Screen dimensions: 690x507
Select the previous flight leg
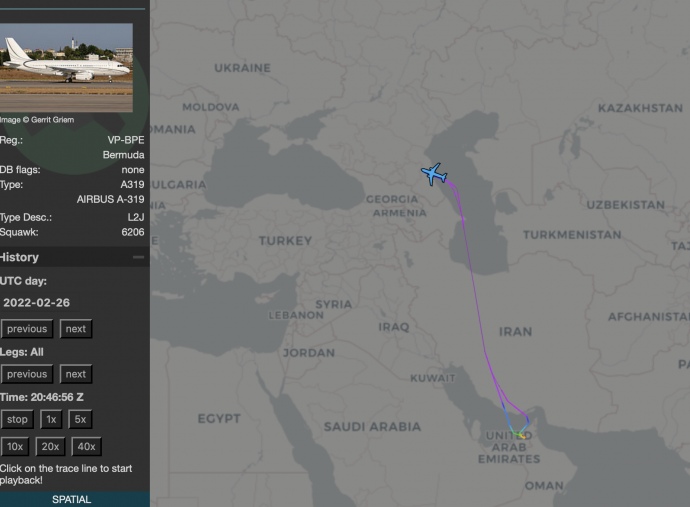(27, 374)
